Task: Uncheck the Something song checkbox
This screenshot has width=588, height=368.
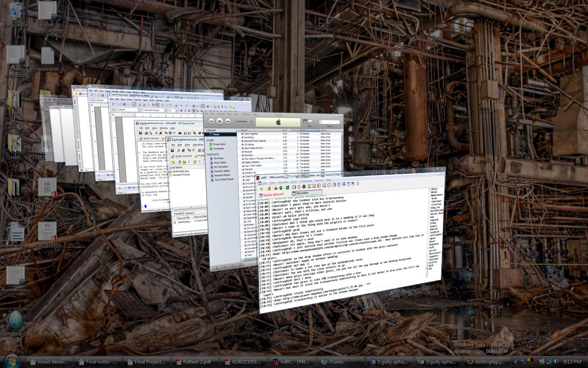Action: tap(243, 137)
